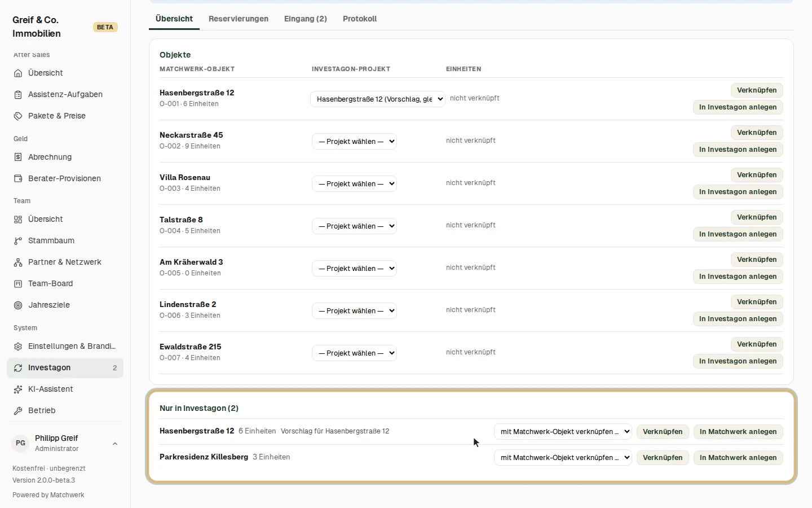812x508 pixels.
Task: Click the Version 2.0.0-beta.3 text
Action: 44,480
